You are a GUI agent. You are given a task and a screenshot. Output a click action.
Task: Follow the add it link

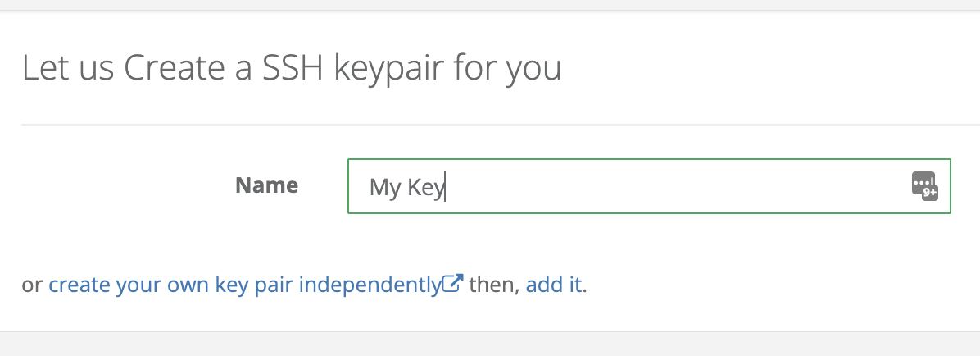[x=554, y=285]
